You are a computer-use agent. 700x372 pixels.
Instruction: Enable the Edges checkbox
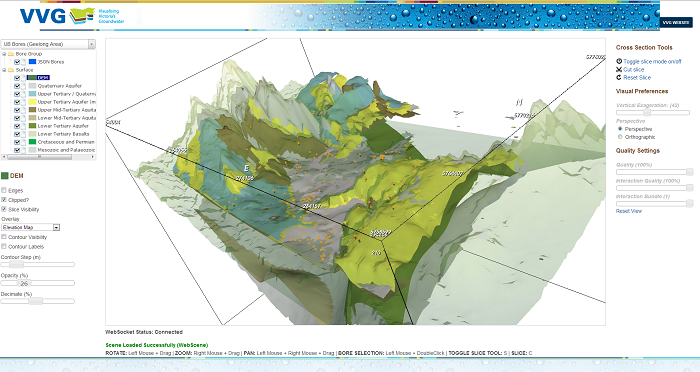pyautogui.click(x=4, y=190)
